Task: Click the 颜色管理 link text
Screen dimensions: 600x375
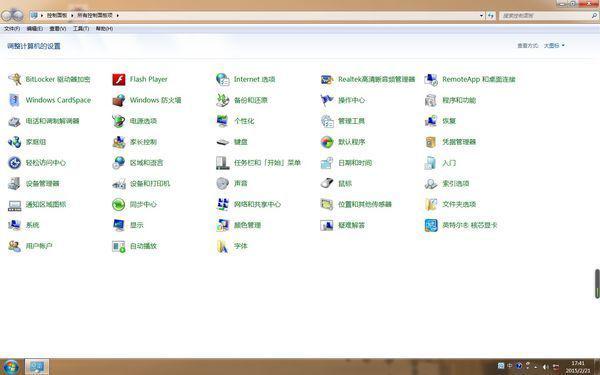Action: pos(248,225)
